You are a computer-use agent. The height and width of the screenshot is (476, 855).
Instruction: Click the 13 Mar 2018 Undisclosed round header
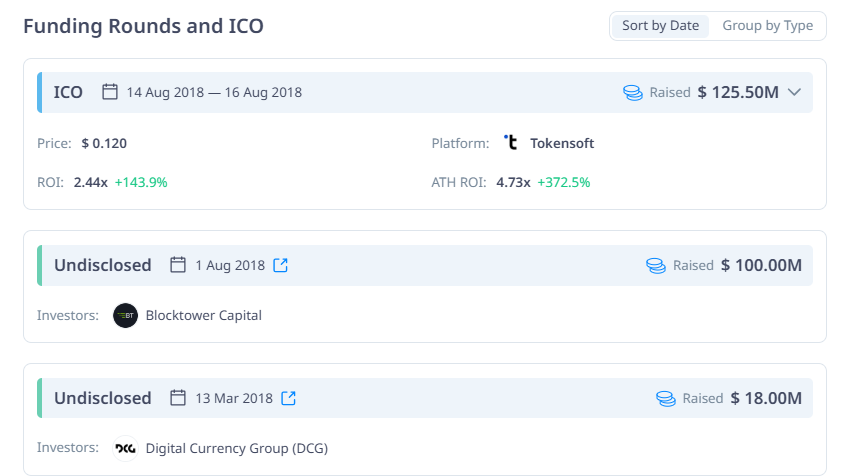point(425,398)
